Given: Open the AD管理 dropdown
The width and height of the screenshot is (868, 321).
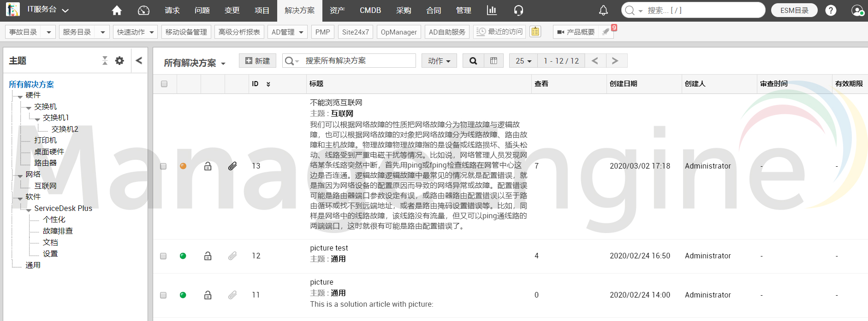Looking at the screenshot, I should (x=287, y=32).
